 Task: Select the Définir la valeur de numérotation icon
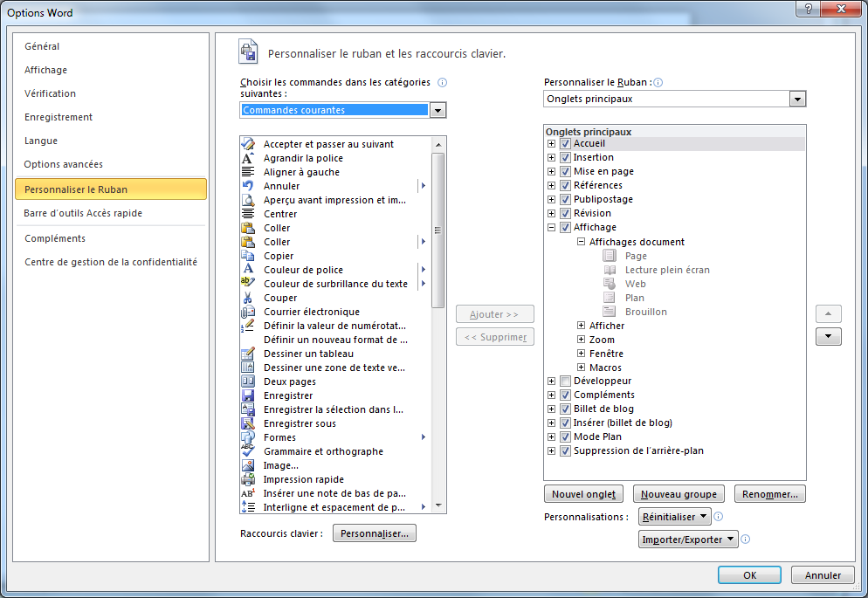tap(248, 326)
